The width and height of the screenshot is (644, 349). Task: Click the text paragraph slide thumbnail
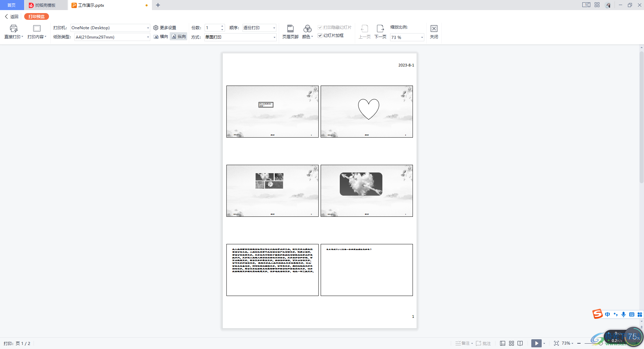(272, 270)
